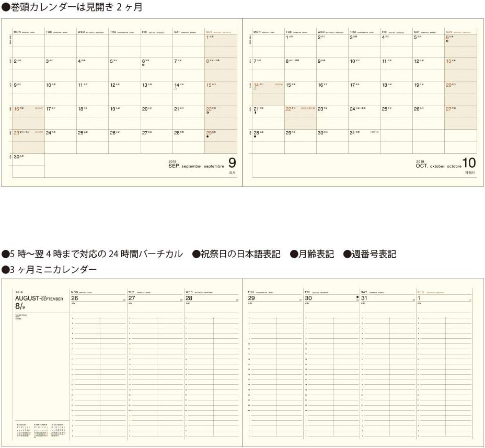Screen dimensions: 485x448
Task: Select the holiday September 23 cell
Action: (28, 141)
